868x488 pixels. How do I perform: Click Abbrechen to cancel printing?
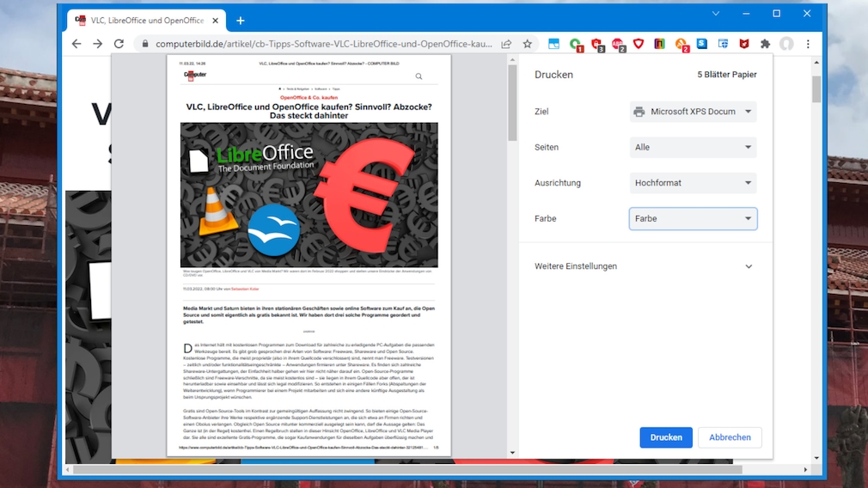tap(730, 437)
